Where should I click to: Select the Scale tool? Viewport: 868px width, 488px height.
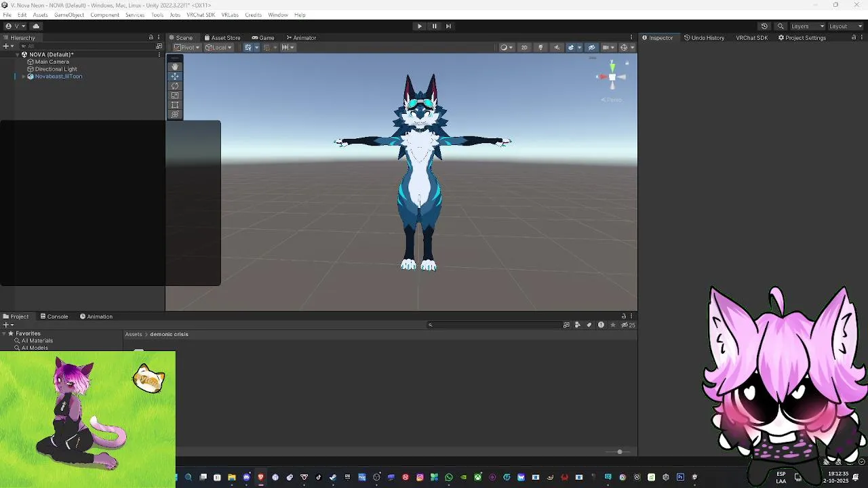tap(175, 95)
